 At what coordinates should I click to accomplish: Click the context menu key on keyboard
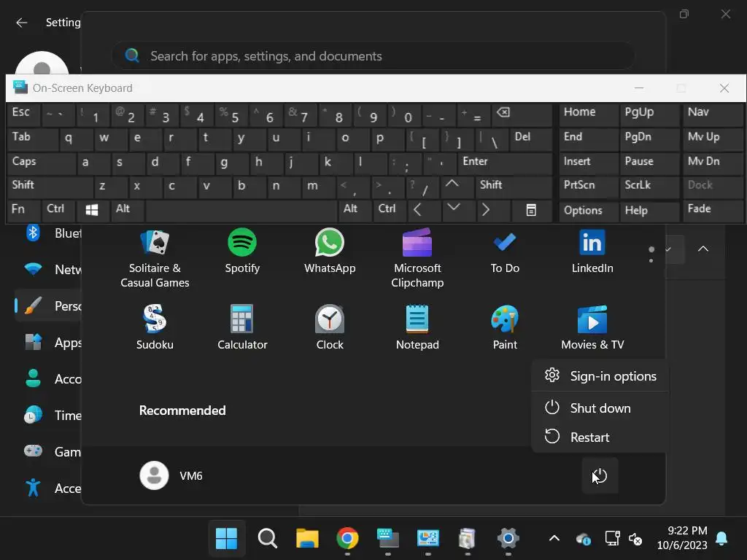pos(531,211)
